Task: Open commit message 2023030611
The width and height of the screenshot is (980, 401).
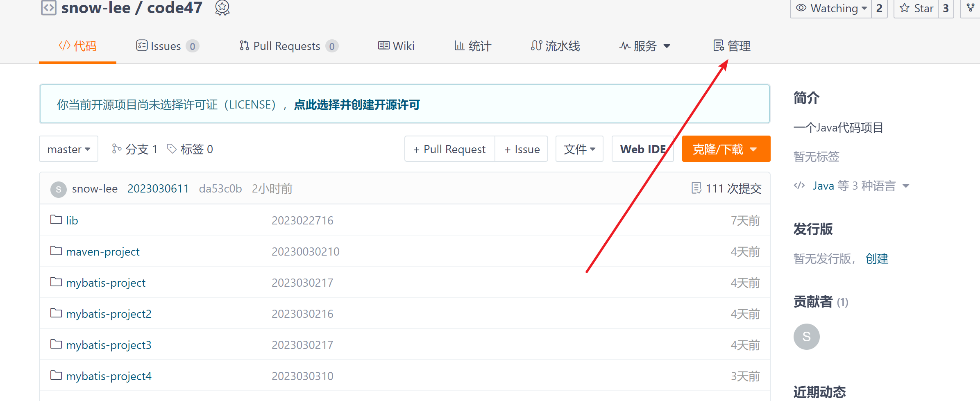Action: [158, 188]
